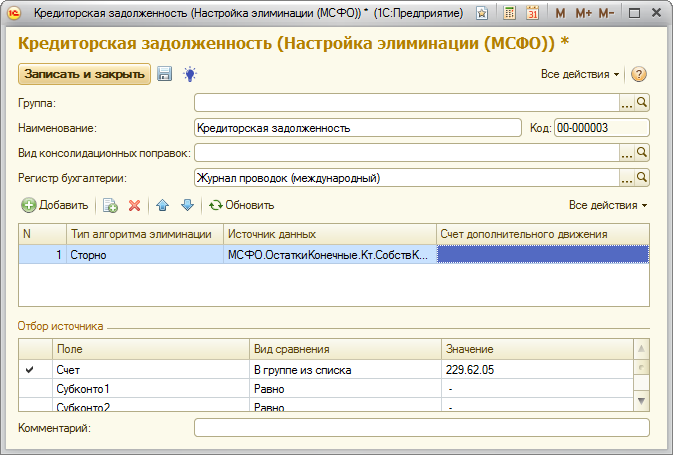Toggle the checkbox for the Субконто2 row
673x455 pixels.
click(29, 407)
